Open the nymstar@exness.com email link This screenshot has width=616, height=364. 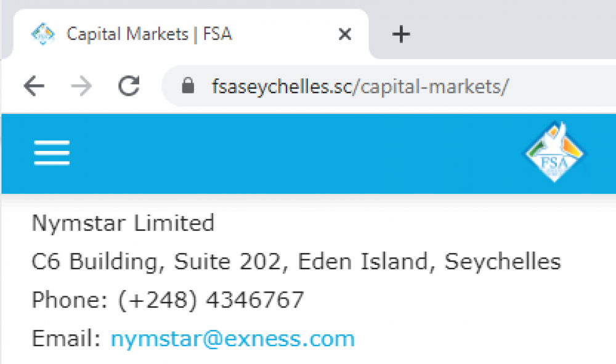(x=233, y=339)
